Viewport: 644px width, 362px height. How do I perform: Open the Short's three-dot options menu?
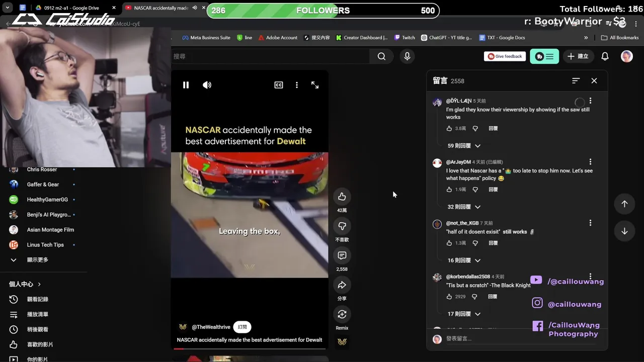click(297, 85)
